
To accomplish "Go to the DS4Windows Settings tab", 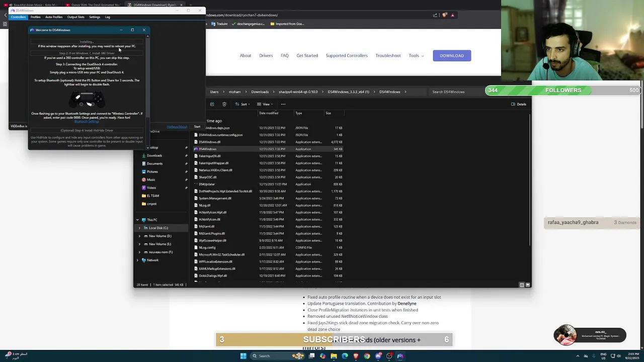I will coord(95,17).
